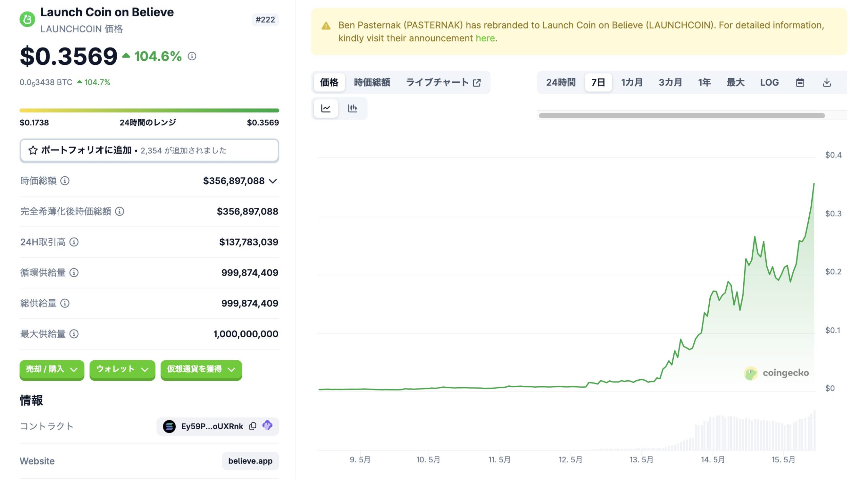
Task: Open the price change info icon beside 104.6%
Action: coord(192,56)
